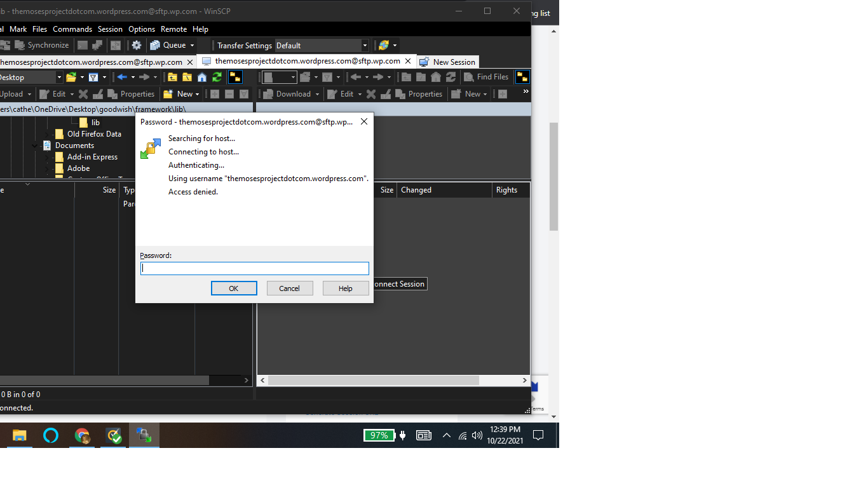
Task: Click the blue Back arrow
Action: pos(122,77)
